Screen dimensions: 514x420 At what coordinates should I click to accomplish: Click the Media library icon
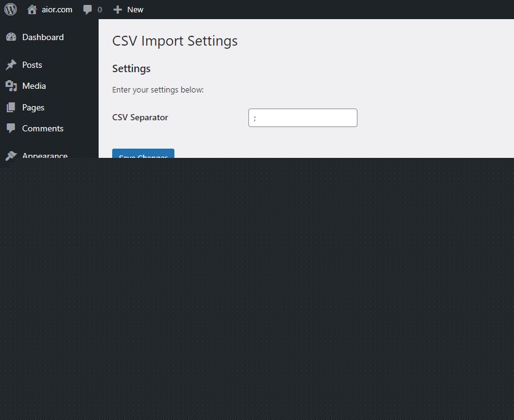pos(11,86)
